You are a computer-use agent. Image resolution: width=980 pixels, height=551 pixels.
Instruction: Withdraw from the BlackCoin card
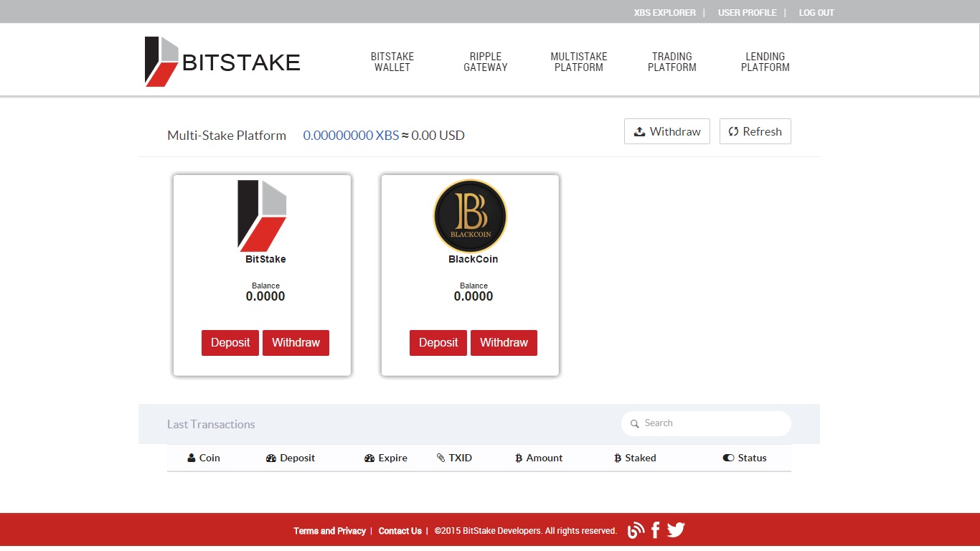pos(504,343)
